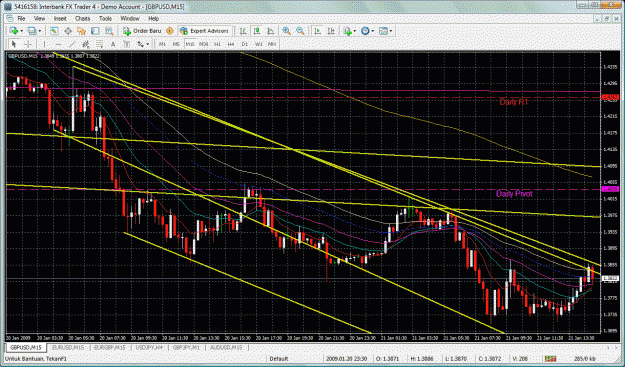Set timeframe to M1
This screenshot has height=367, width=625.
(x=162, y=44)
